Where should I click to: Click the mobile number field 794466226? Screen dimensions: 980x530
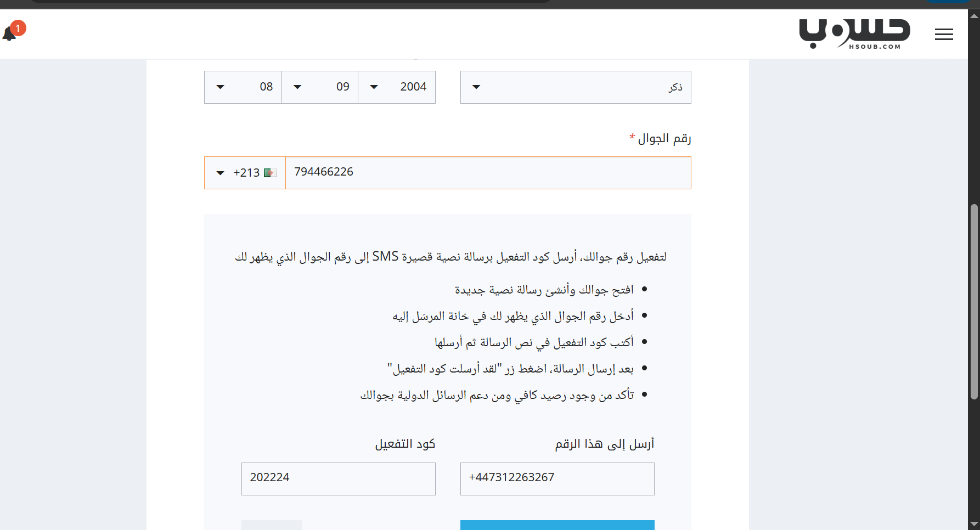pos(487,173)
